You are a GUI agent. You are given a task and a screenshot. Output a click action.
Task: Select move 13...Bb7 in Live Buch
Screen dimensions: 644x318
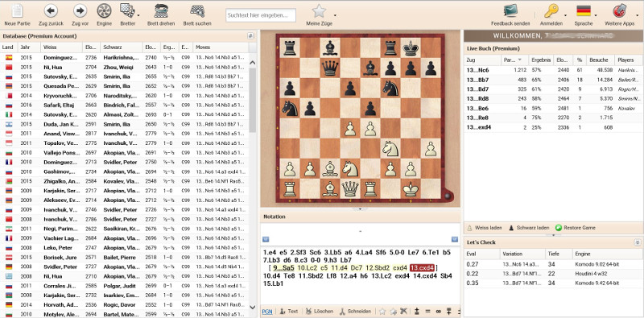pyautogui.click(x=553, y=79)
